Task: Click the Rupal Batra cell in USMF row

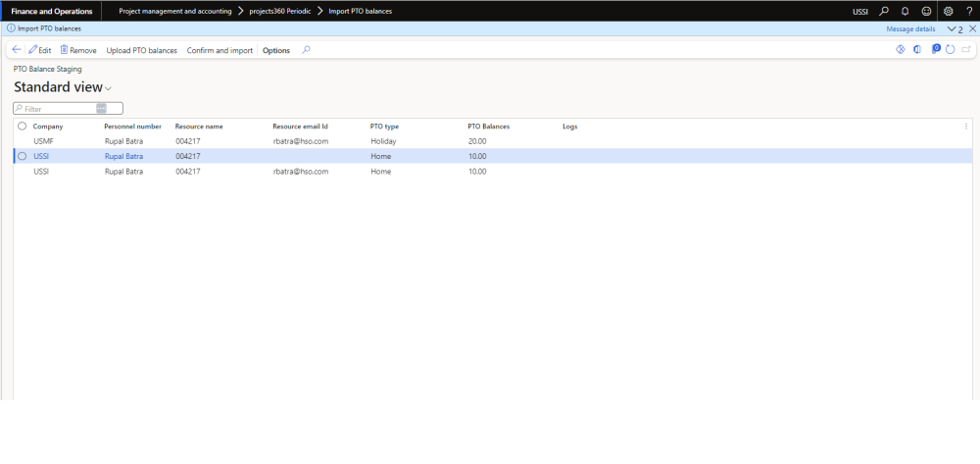Action: [123, 141]
